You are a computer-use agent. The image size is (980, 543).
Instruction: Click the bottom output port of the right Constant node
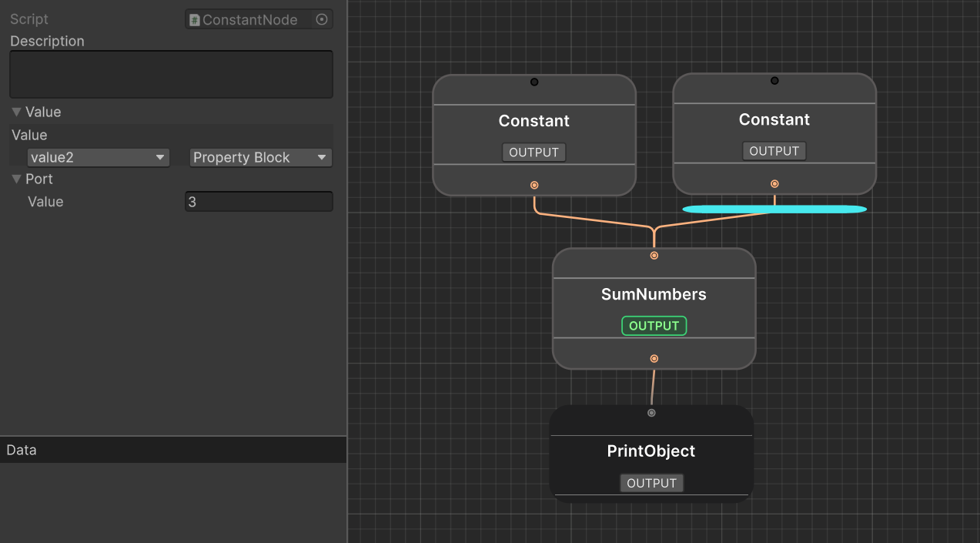tap(774, 183)
